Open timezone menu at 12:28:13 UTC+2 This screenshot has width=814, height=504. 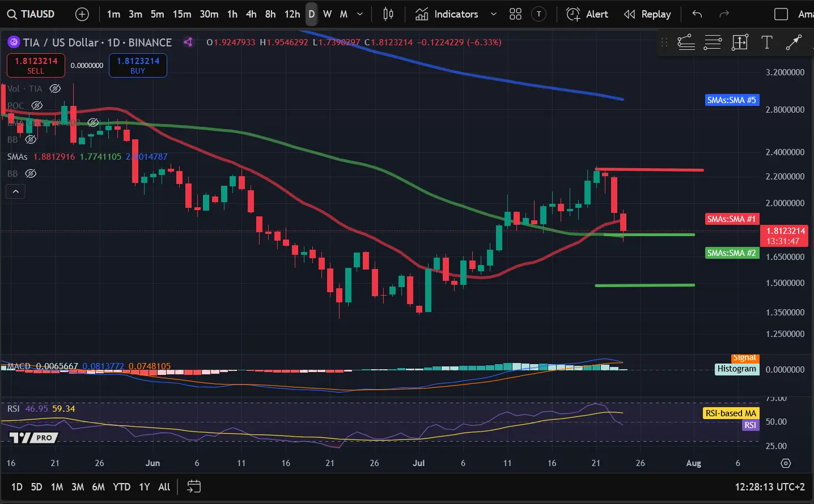tap(770, 487)
